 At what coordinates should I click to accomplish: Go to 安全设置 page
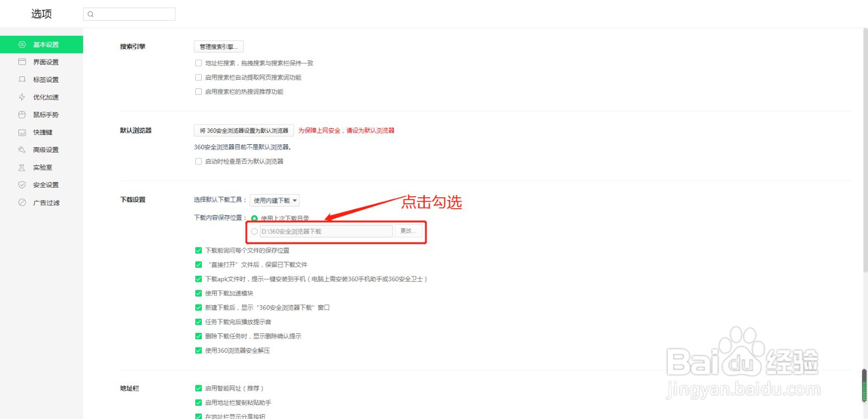tap(41, 185)
